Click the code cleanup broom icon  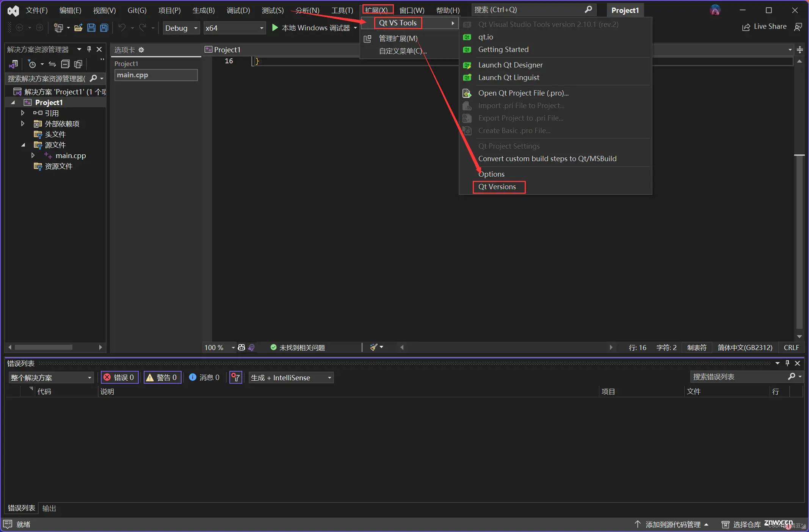click(x=374, y=347)
